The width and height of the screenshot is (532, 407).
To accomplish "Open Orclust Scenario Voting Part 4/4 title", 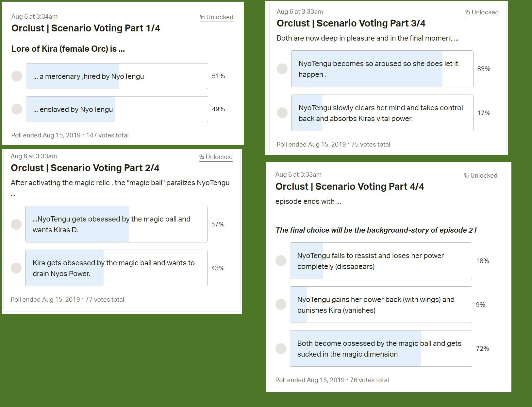I will [350, 186].
